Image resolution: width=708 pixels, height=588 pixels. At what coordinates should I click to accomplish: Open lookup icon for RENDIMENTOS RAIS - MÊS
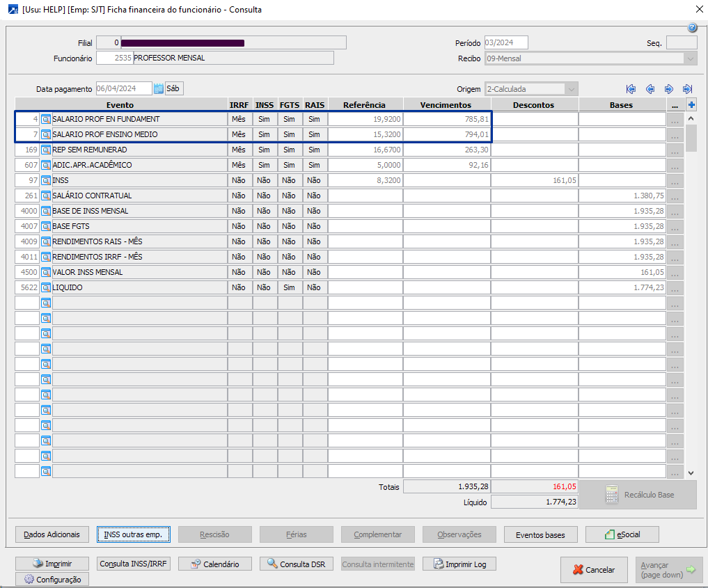(46, 242)
